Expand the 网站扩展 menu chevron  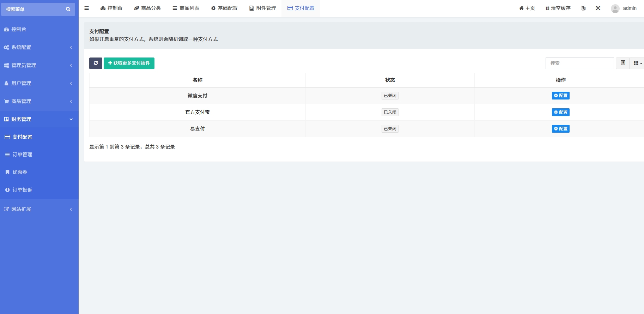[x=71, y=209]
